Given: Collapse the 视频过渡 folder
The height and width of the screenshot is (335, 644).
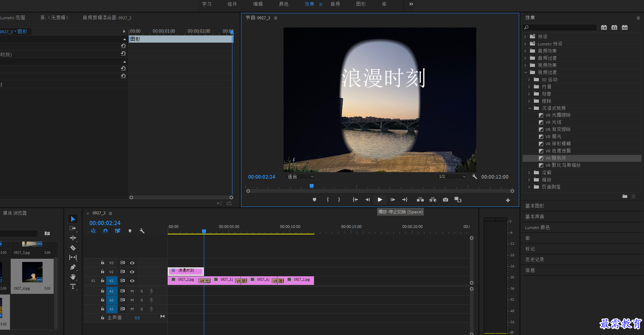Looking at the screenshot, I should pyautogui.click(x=526, y=72).
